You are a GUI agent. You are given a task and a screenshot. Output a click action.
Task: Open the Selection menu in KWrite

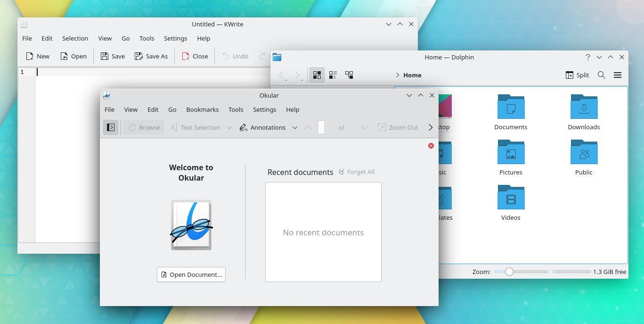(x=75, y=38)
